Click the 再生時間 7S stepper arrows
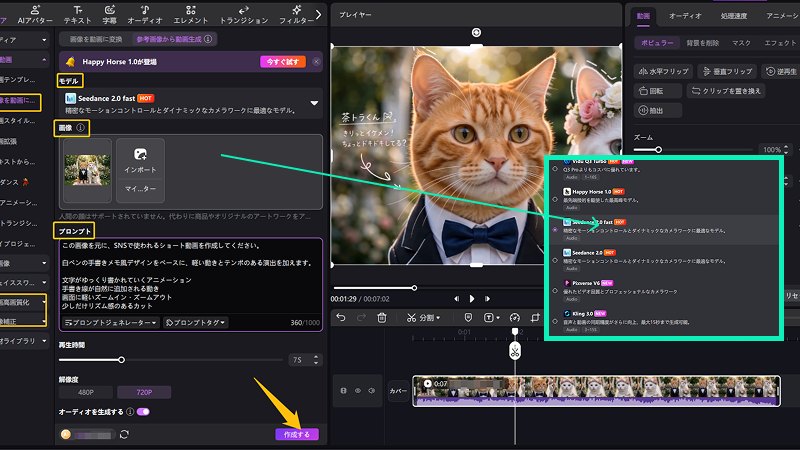800x450 pixels. 316,360
